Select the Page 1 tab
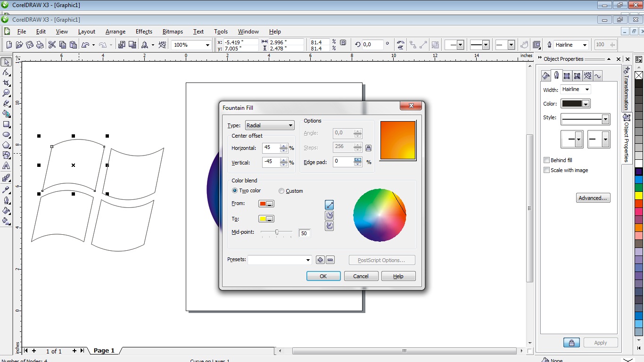This screenshot has height=362, width=644. (104, 351)
